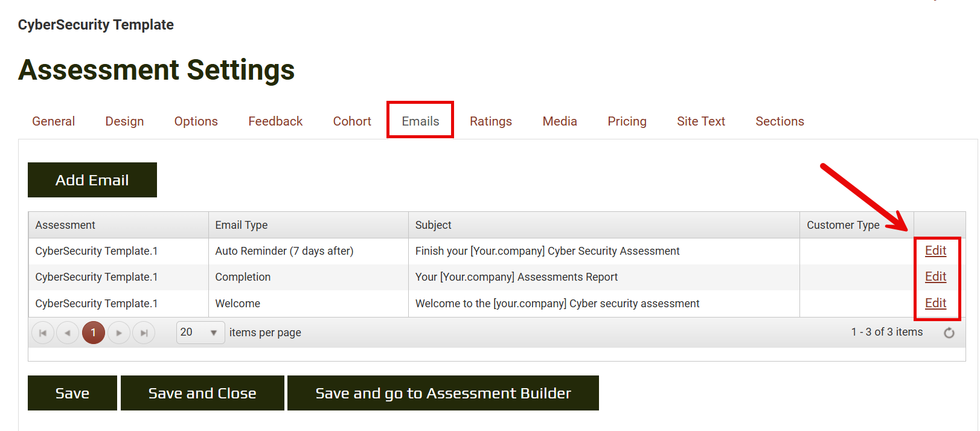
Task: Edit the Welcome email
Action: (x=935, y=303)
